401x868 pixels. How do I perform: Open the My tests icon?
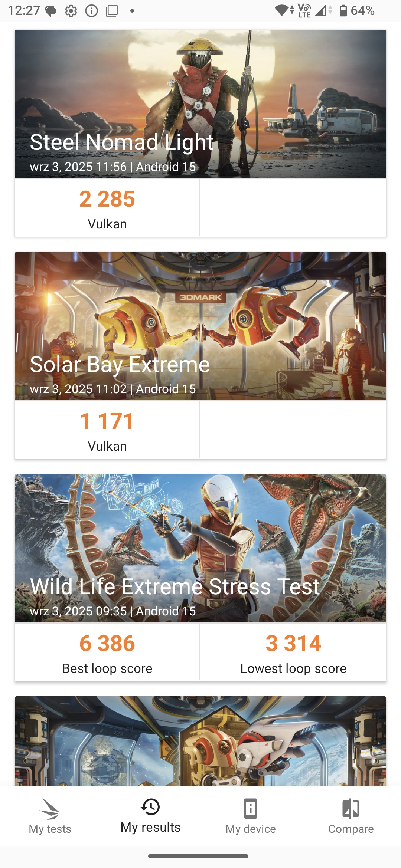(50, 809)
